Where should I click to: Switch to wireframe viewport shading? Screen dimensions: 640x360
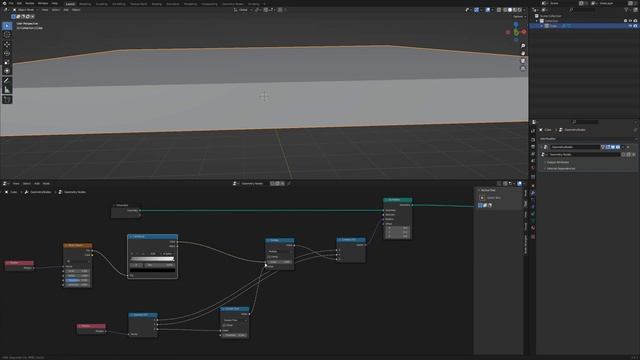point(505,10)
